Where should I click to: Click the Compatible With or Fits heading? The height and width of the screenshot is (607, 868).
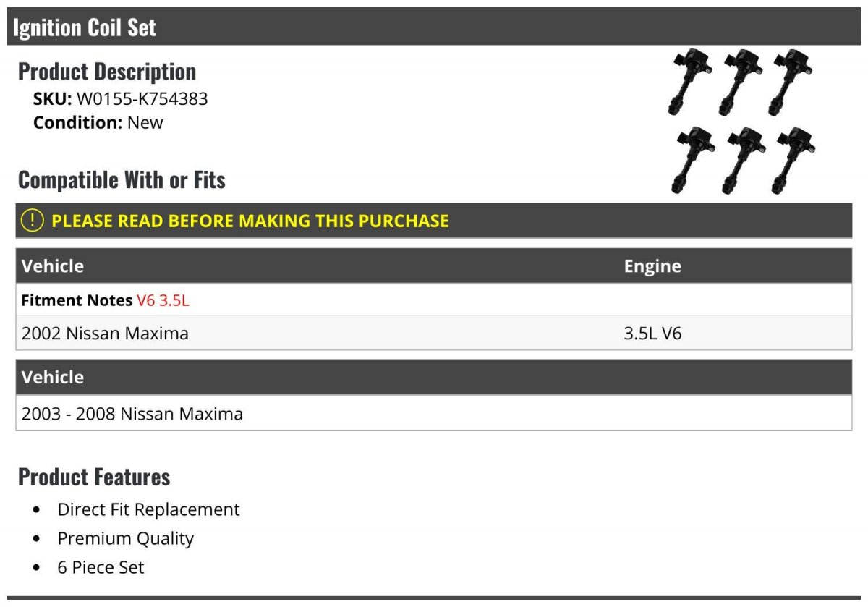(122, 179)
